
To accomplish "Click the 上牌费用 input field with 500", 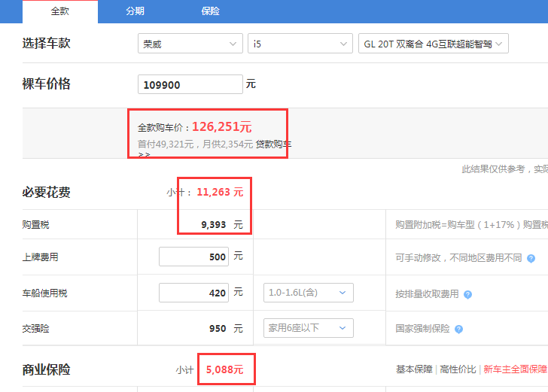I will click(x=193, y=257).
